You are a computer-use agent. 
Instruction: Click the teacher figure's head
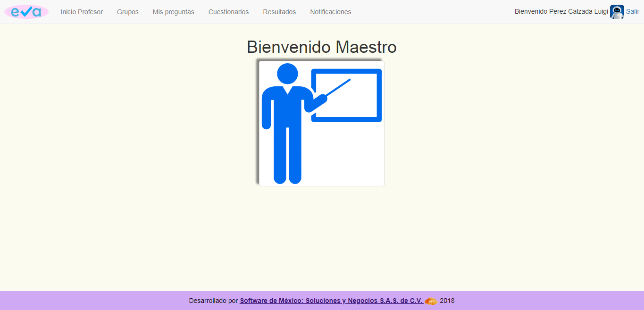pyautogui.click(x=287, y=74)
